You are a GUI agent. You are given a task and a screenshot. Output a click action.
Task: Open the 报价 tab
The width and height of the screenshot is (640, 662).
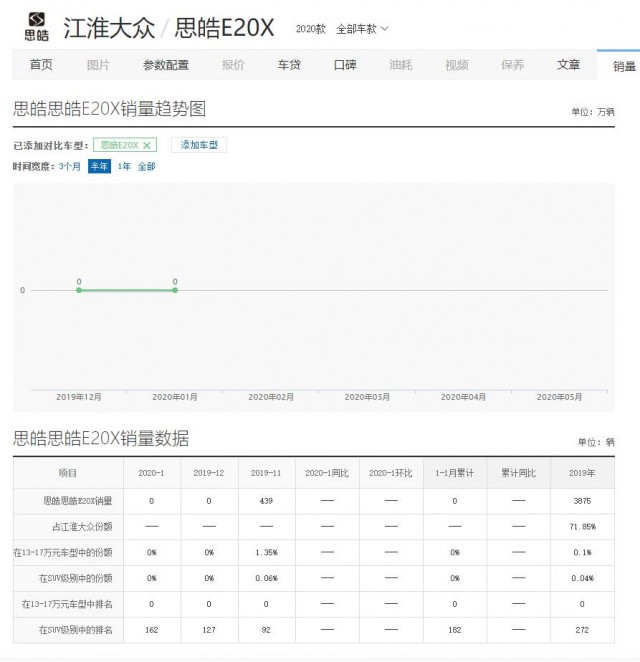pyautogui.click(x=233, y=65)
